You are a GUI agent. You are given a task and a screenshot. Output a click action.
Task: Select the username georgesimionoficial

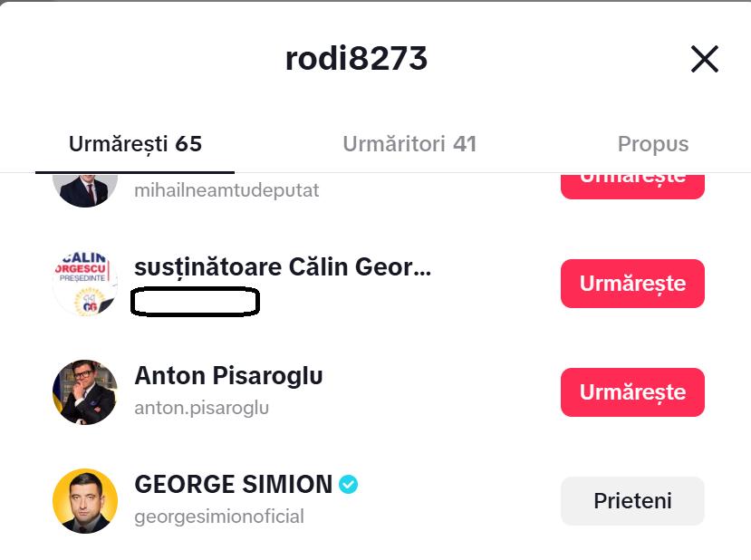[x=220, y=517]
